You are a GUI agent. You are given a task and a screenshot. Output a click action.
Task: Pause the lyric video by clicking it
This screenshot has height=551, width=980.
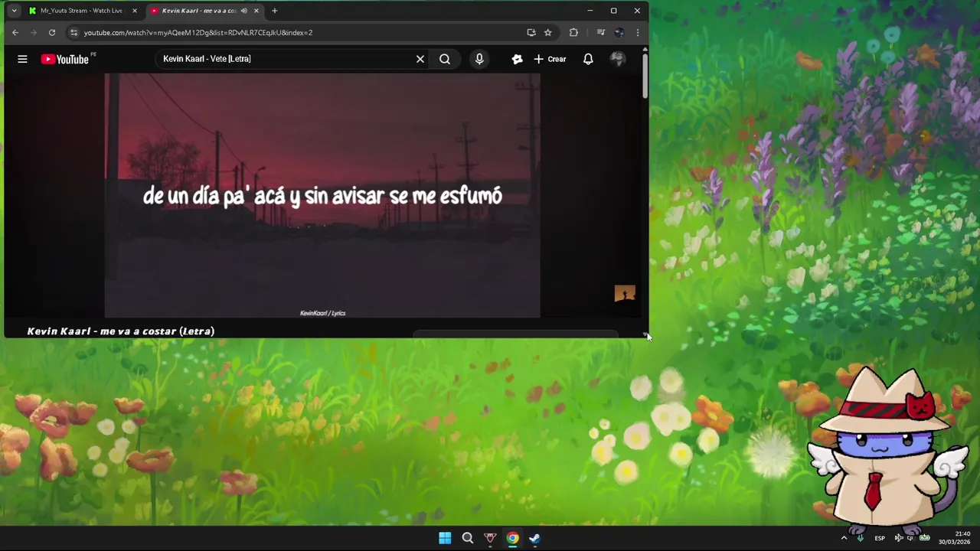(322, 195)
